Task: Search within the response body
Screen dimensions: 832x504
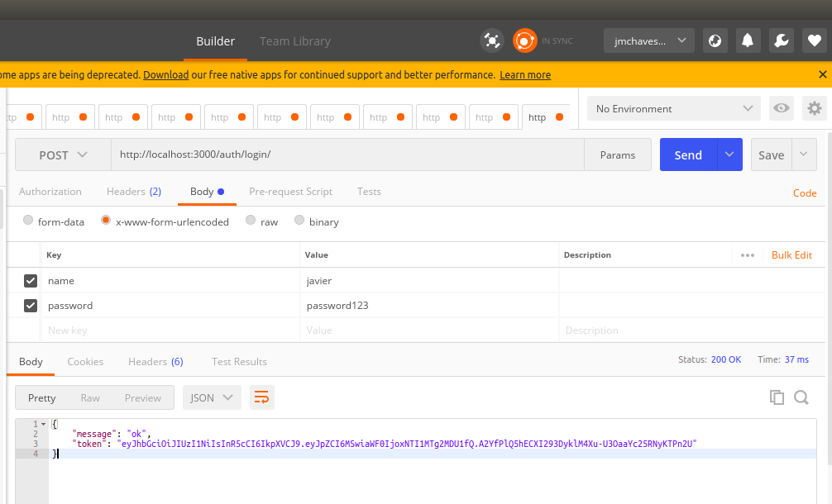Action: coord(801,397)
